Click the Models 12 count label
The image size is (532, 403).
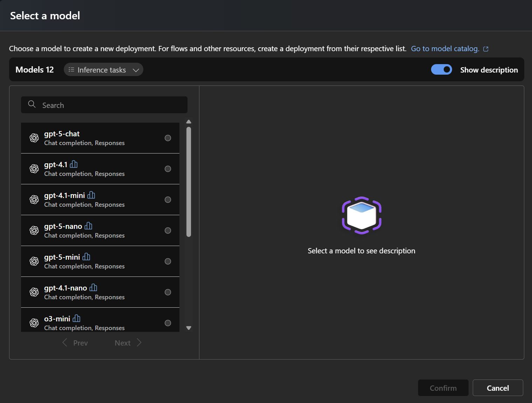(35, 70)
